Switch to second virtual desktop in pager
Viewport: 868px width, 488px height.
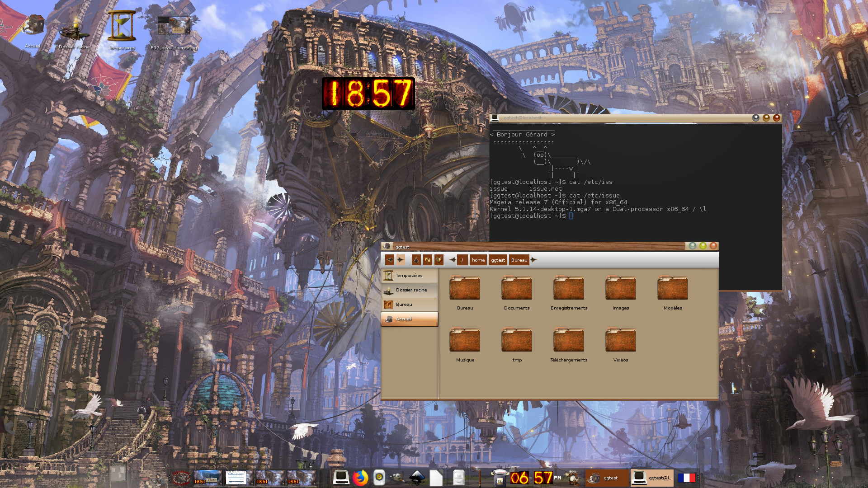[x=238, y=478]
